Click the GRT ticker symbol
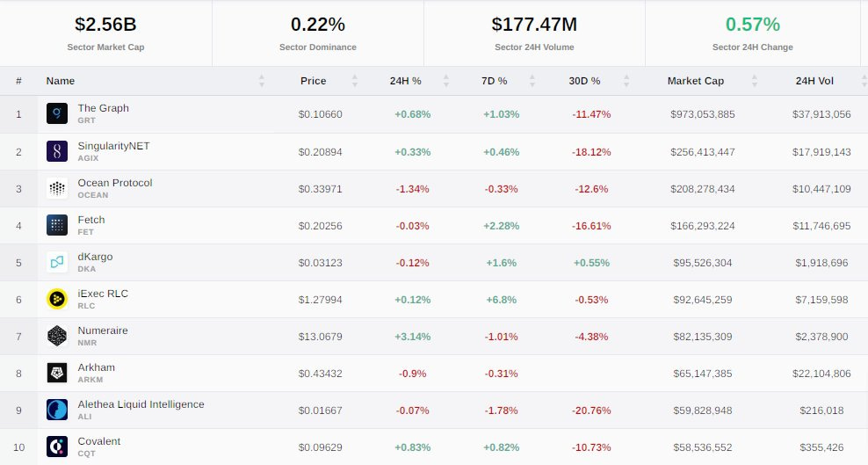The image size is (868, 465). pos(86,120)
